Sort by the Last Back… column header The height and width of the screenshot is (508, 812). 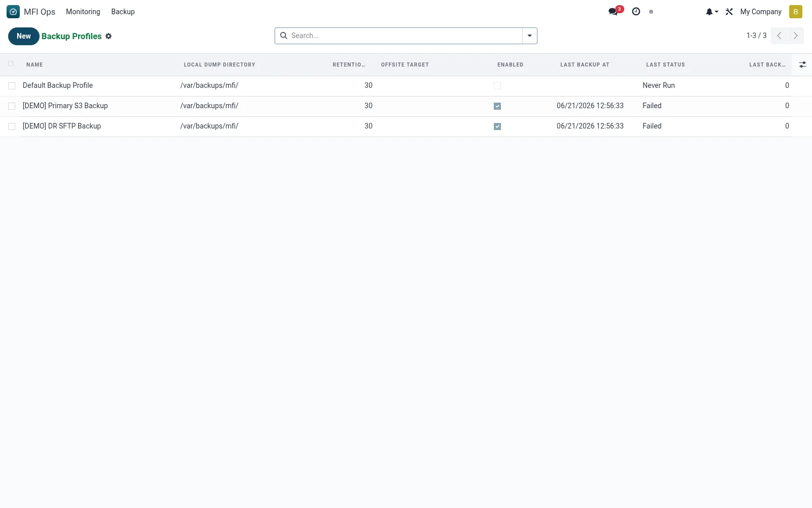click(x=767, y=65)
